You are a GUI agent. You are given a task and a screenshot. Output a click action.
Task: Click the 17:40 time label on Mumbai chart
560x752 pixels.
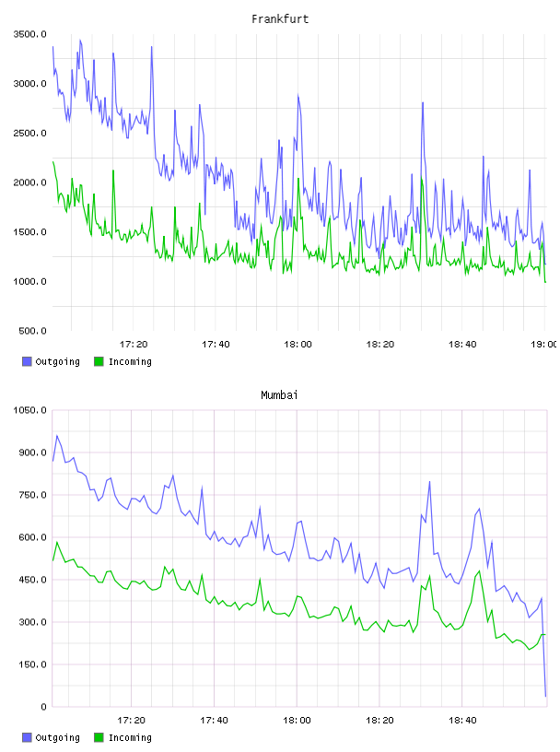214,720
